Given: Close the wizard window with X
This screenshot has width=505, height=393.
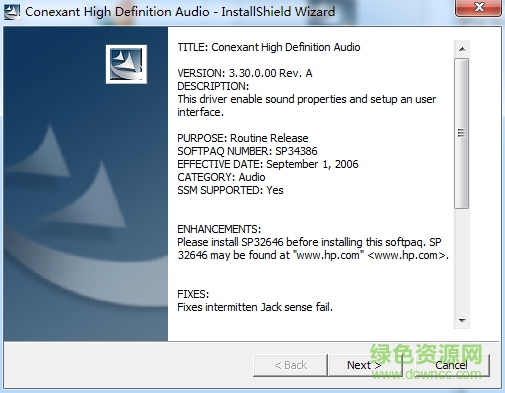Looking at the screenshot, I should (479, 7).
